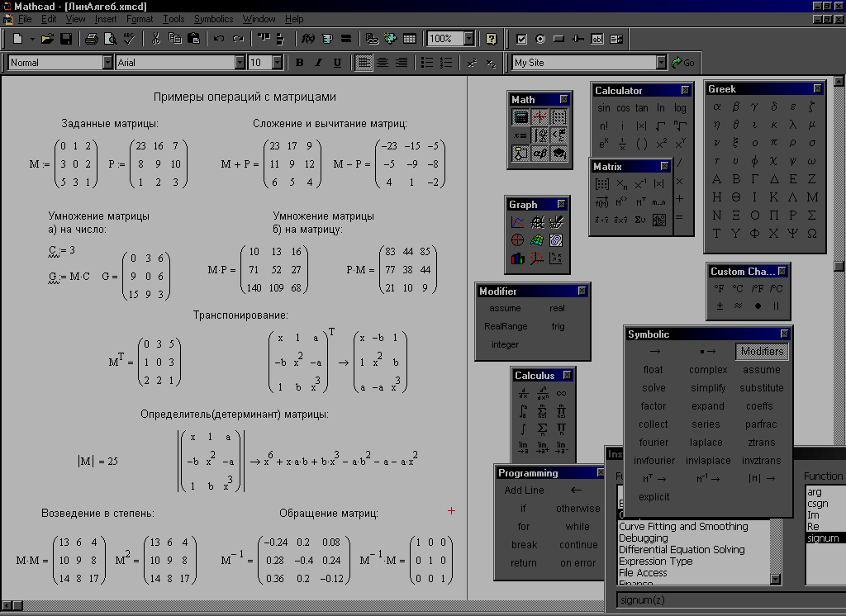Expand the font size 10 dropdown

[x=278, y=63]
